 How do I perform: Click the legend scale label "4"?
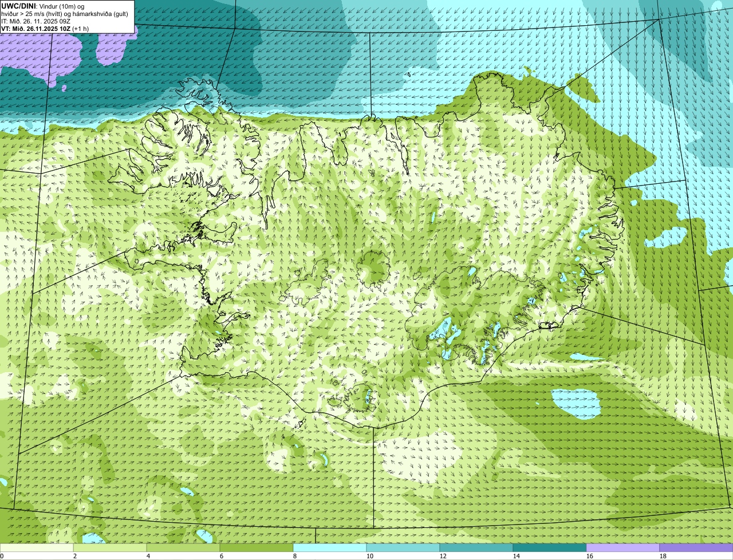pyautogui.click(x=148, y=556)
